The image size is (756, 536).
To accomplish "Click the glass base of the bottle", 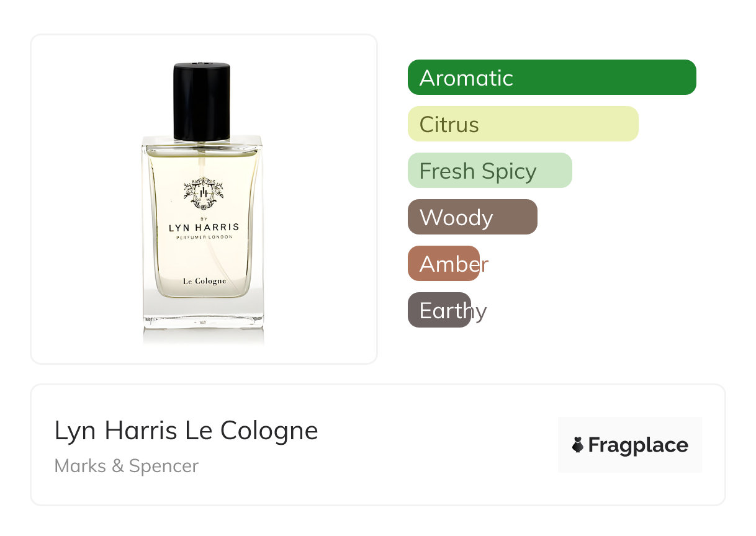I will (x=204, y=313).
